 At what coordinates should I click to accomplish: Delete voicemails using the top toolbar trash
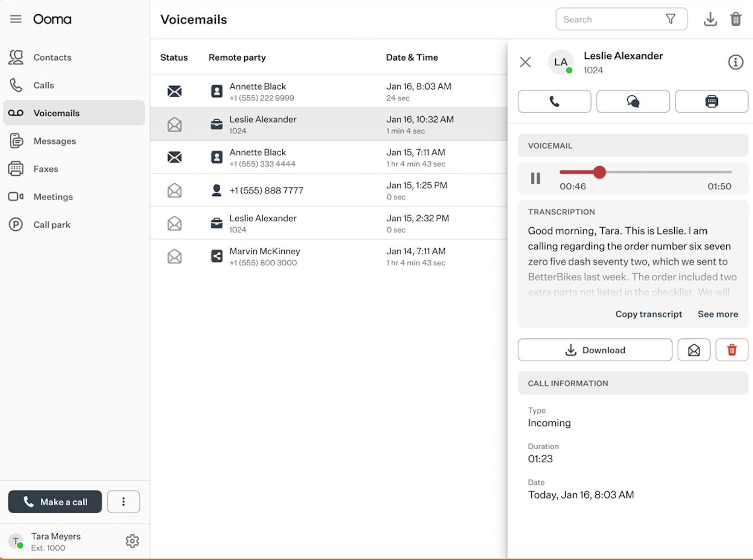click(736, 19)
